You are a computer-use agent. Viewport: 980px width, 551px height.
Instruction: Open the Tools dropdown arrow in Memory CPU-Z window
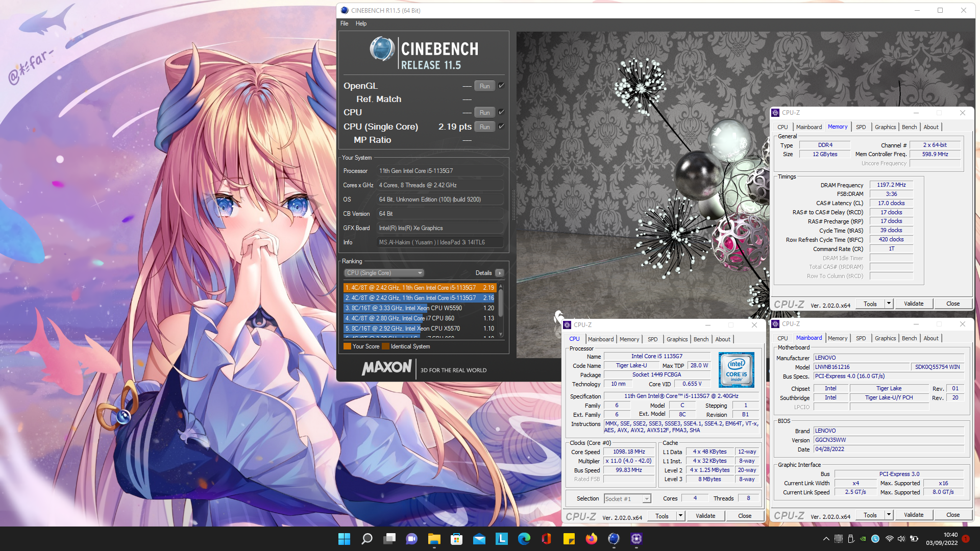pyautogui.click(x=889, y=304)
